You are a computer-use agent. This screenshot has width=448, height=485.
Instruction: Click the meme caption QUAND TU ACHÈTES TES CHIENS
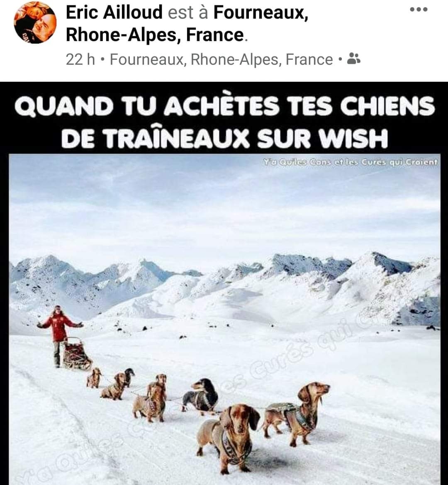click(224, 106)
